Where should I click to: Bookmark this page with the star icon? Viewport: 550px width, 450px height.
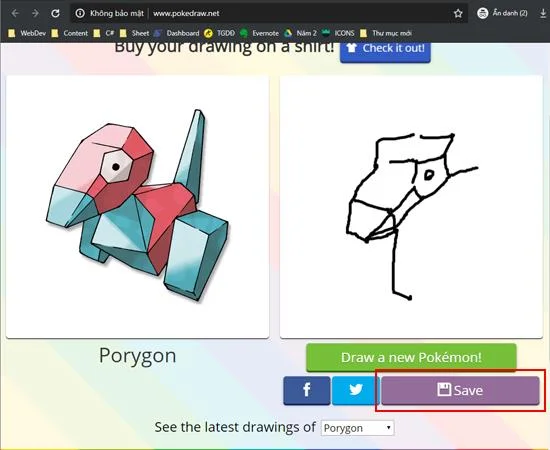click(458, 13)
